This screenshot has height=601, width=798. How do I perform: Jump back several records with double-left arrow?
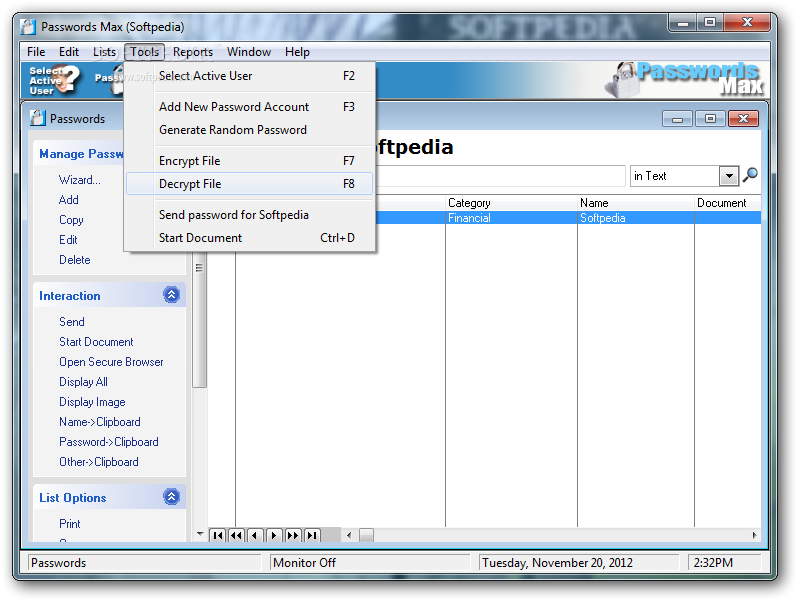coord(236,535)
